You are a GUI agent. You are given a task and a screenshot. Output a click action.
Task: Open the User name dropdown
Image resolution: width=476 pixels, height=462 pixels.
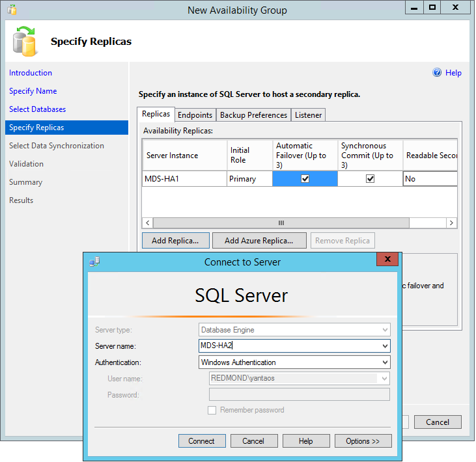tap(384, 378)
